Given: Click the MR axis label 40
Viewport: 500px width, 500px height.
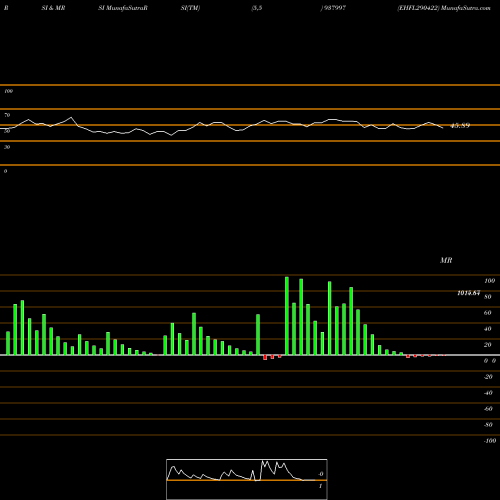Looking at the screenshot, I should coord(488,329).
